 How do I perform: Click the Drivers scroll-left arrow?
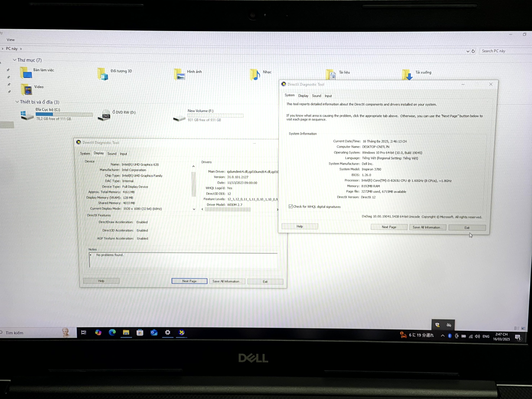click(x=202, y=209)
